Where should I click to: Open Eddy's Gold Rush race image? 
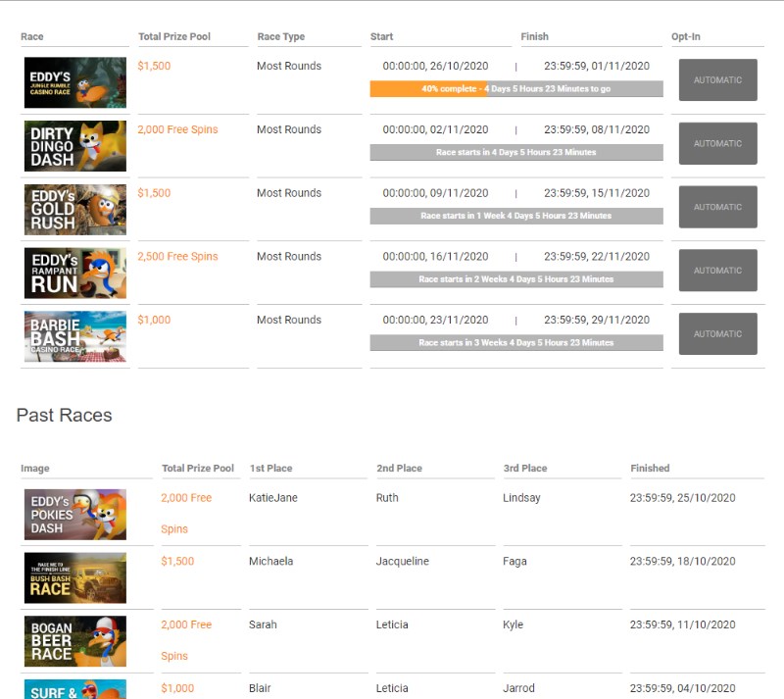coord(75,210)
